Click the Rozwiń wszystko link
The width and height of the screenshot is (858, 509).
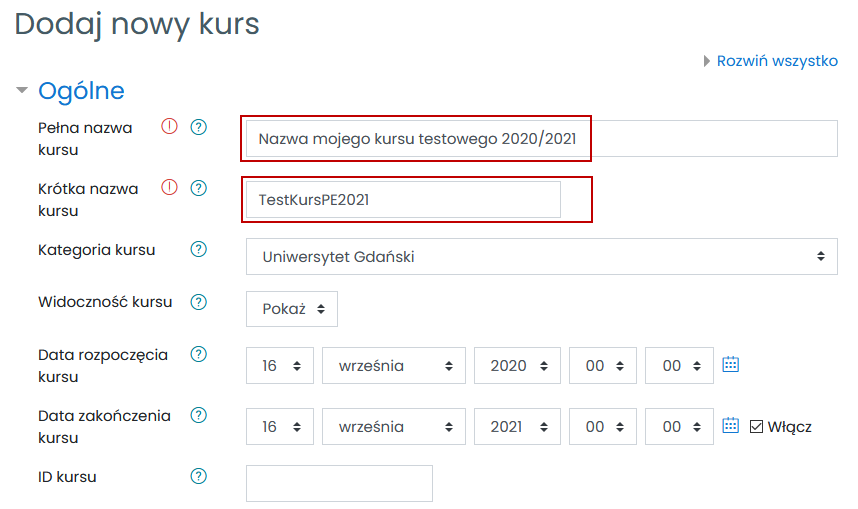(776, 61)
